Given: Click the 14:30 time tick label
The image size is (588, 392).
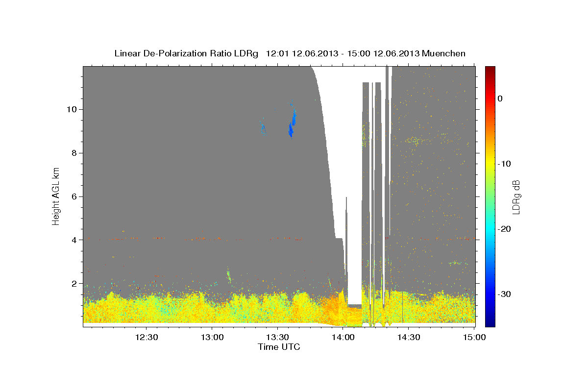Looking at the screenshot, I should 409,337.
